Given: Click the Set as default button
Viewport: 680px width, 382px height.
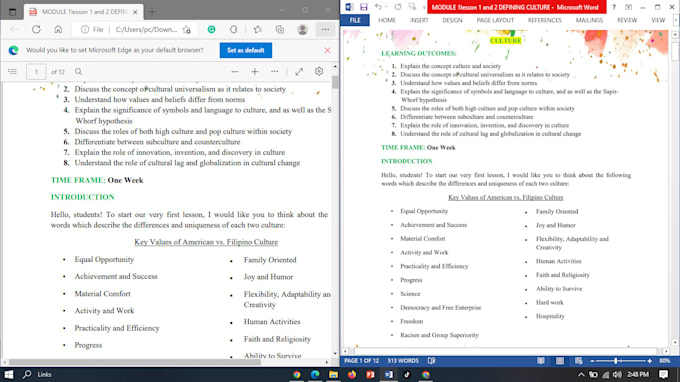Looking at the screenshot, I should [x=245, y=50].
